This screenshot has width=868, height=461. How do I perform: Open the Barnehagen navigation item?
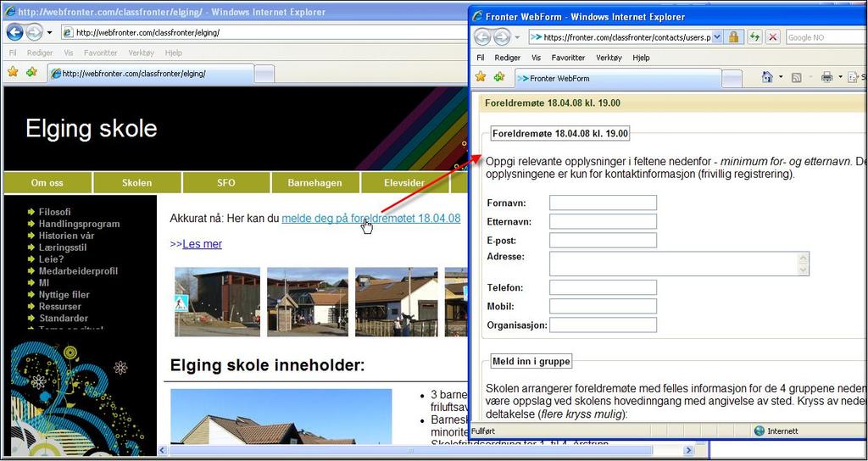tap(315, 183)
